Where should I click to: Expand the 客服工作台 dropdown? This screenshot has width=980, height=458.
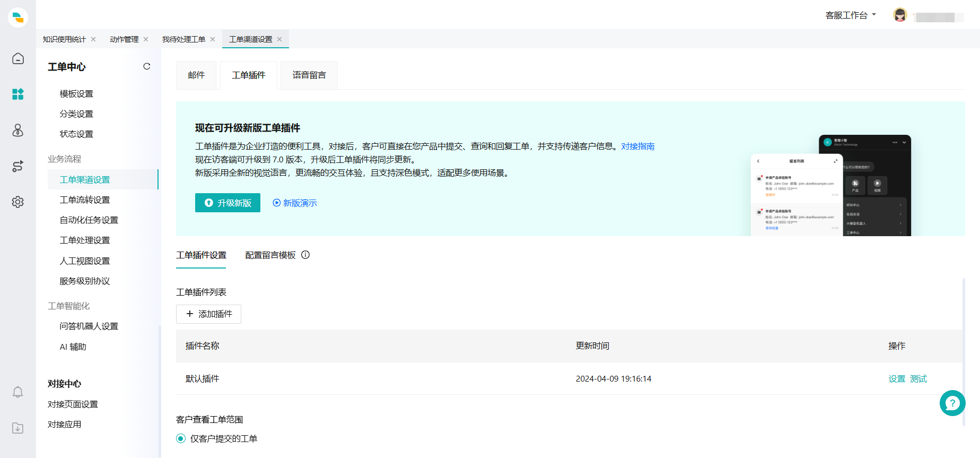pos(851,15)
